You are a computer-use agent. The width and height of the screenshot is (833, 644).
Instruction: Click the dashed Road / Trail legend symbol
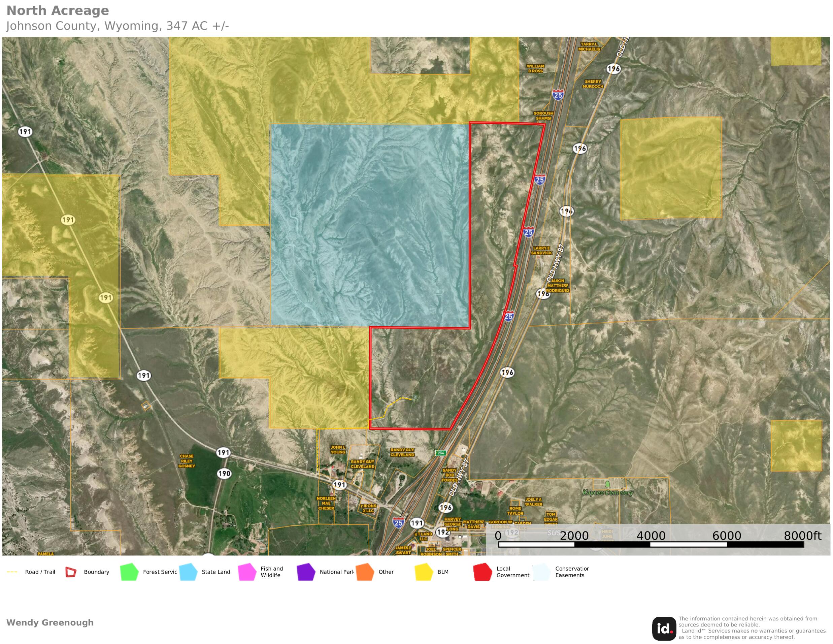coord(12,572)
